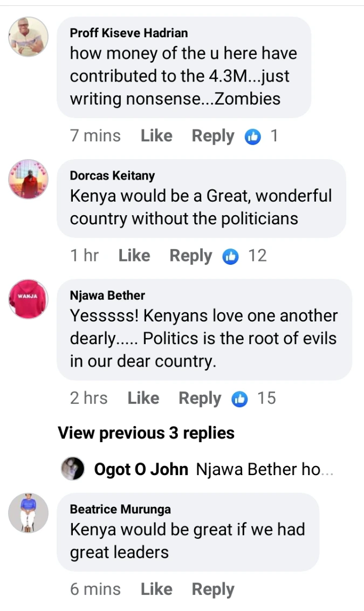Expand View previous 3 replies
Image resolution: width=364 pixels, height=611 pixels.
click(146, 434)
